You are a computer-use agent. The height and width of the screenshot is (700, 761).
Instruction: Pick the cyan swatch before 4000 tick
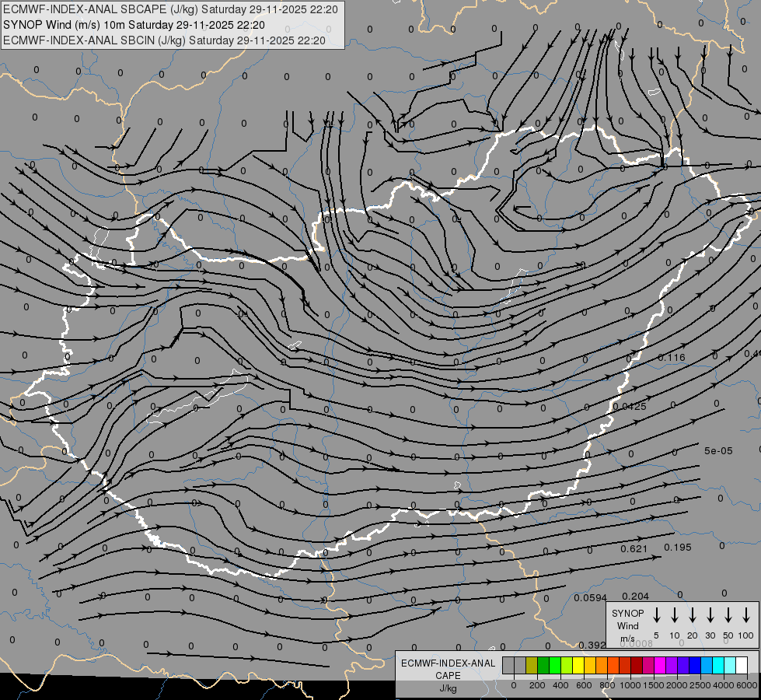pyautogui.click(x=718, y=665)
